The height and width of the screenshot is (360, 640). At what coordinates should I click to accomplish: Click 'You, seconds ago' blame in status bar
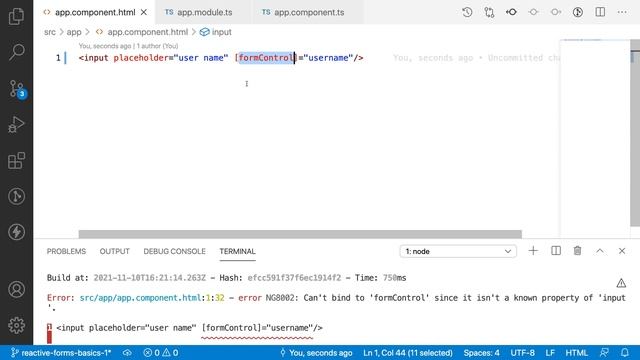(x=316, y=353)
